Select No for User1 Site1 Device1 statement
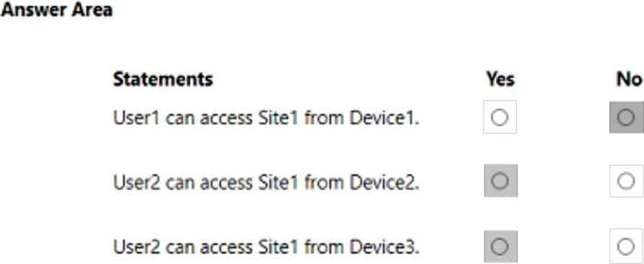Screen dimensions: 644x264 click(x=626, y=117)
